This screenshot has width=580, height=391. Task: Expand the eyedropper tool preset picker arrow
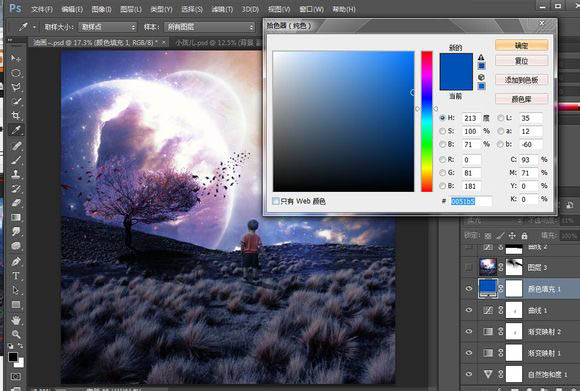[x=34, y=27]
